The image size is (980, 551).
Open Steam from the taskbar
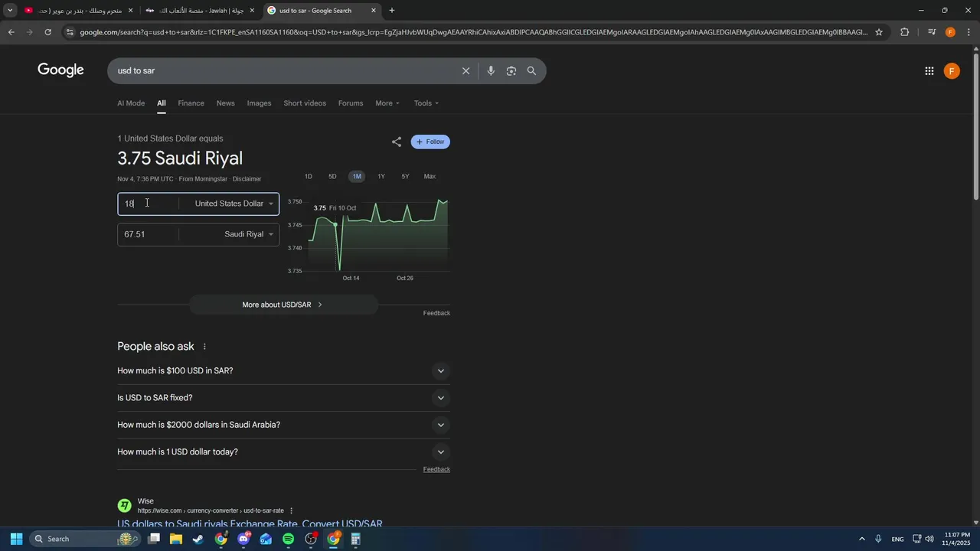198,539
